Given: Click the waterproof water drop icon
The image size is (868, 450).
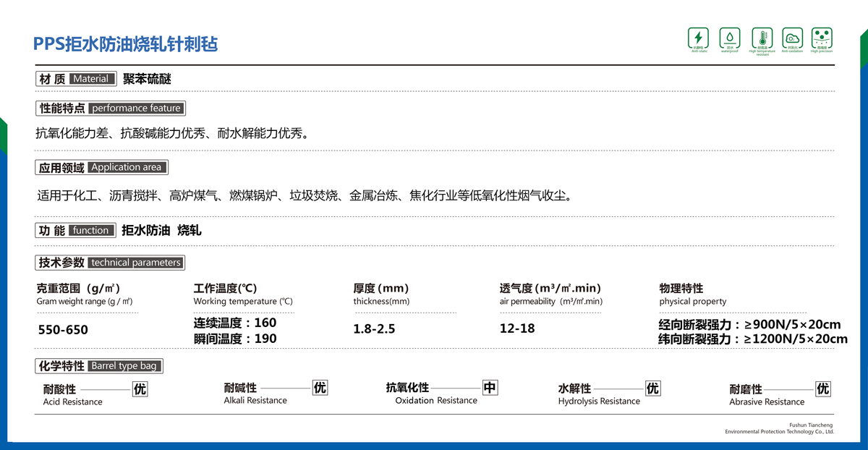Looking at the screenshot, I should (x=729, y=38).
